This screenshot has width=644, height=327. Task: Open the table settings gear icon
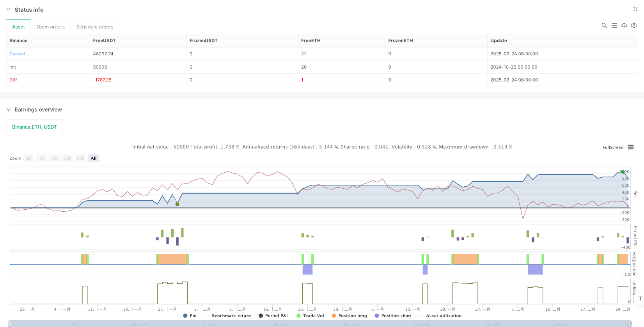click(634, 25)
